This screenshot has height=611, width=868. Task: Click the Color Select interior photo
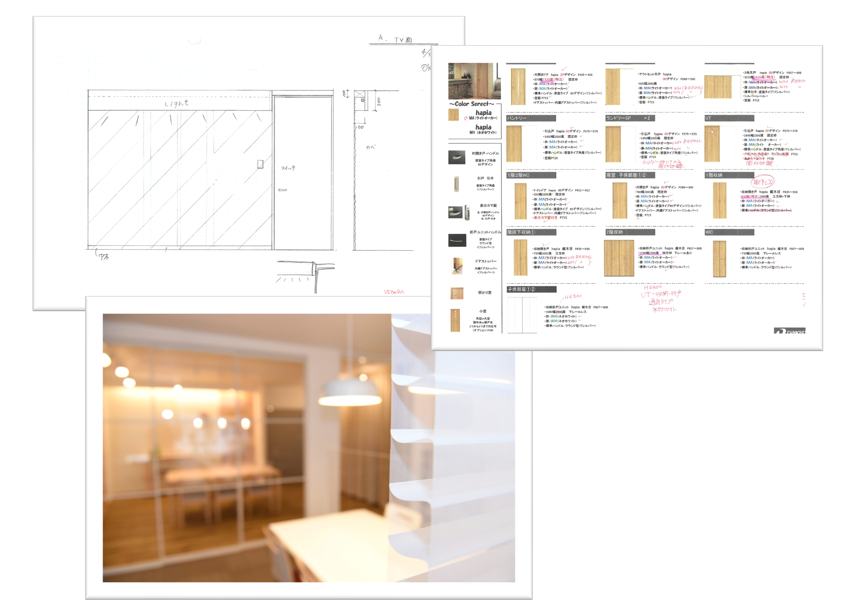tap(474, 81)
